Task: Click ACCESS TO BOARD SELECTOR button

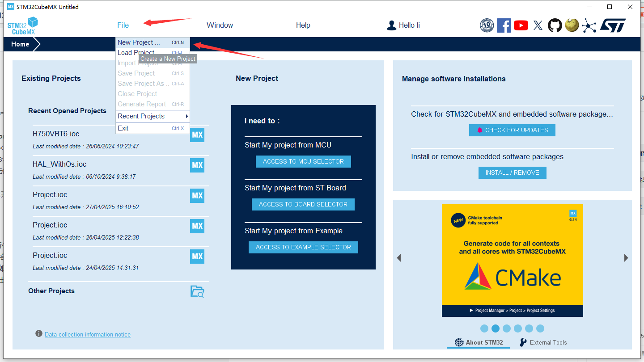Action: coord(303,204)
